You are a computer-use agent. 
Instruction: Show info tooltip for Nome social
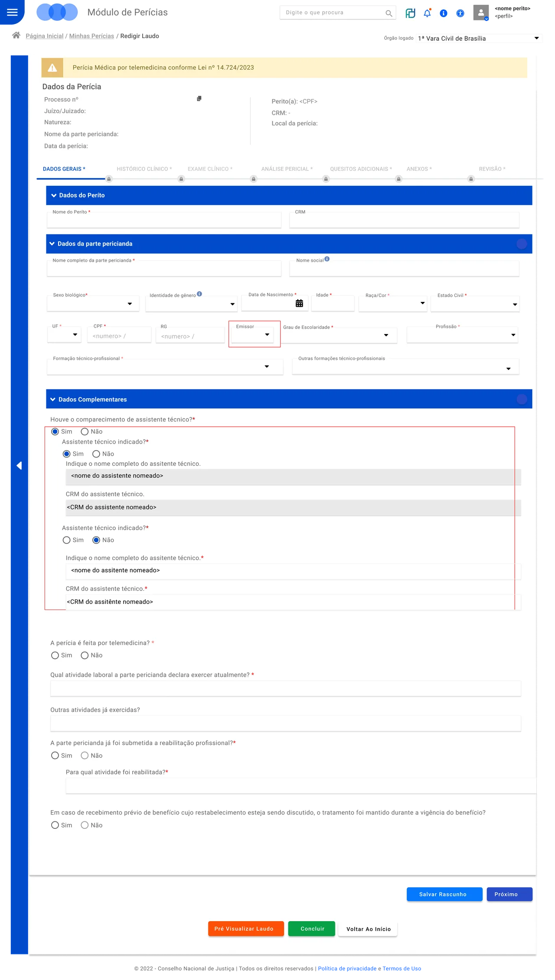tap(327, 259)
